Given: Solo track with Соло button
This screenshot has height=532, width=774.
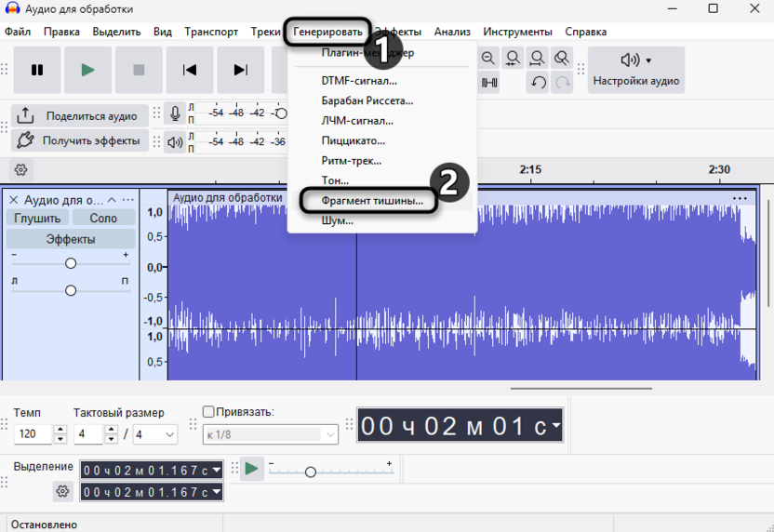Looking at the screenshot, I should 103,218.
